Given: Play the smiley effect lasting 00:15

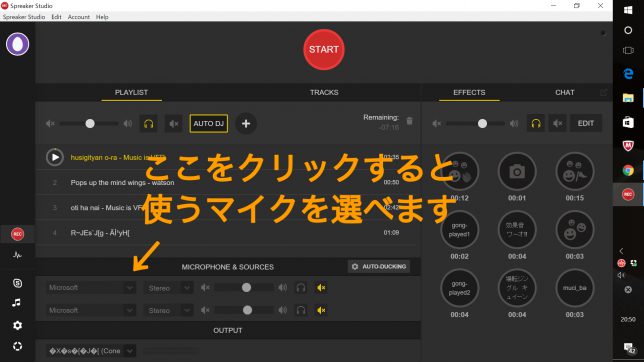Looking at the screenshot, I should [x=575, y=171].
